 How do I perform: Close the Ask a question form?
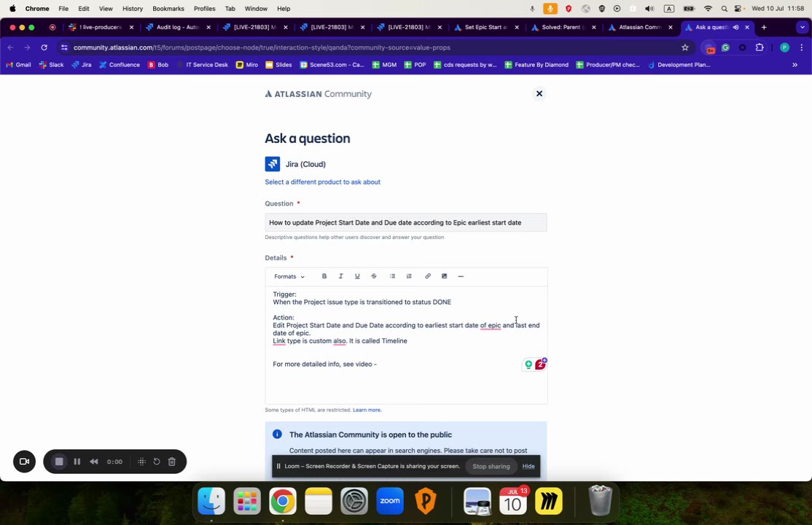[x=539, y=94]
